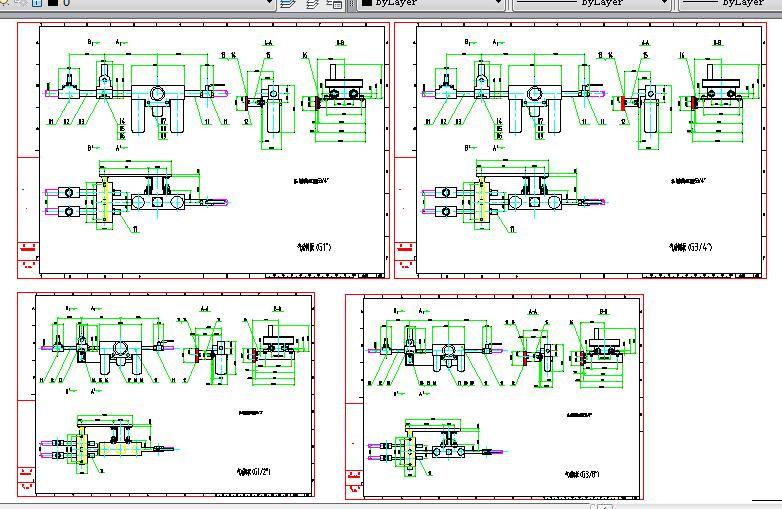Select the G1" title text in top-left sheet
782x509 pixels.
click(x=314, y=247)
